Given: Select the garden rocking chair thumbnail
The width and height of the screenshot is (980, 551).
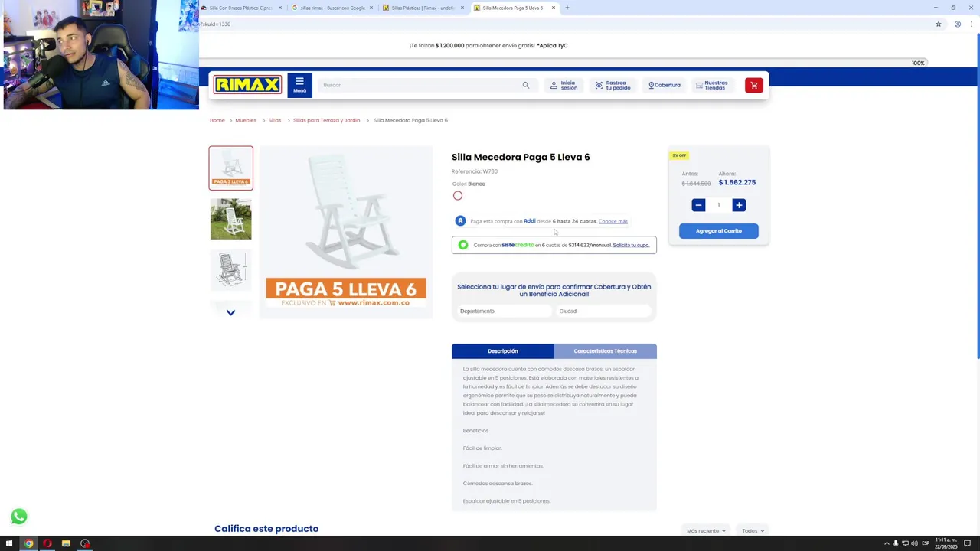Looking at the screenshot, I should coord(230,219).
